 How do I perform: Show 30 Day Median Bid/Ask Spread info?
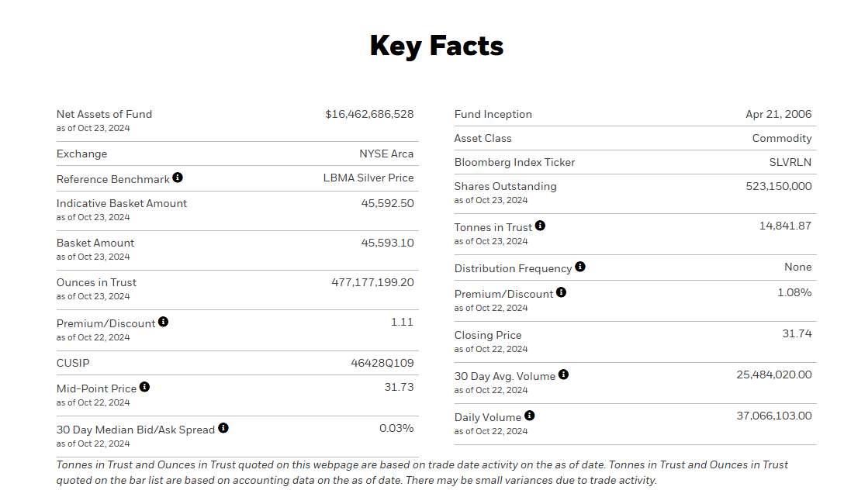coord(223,428)
